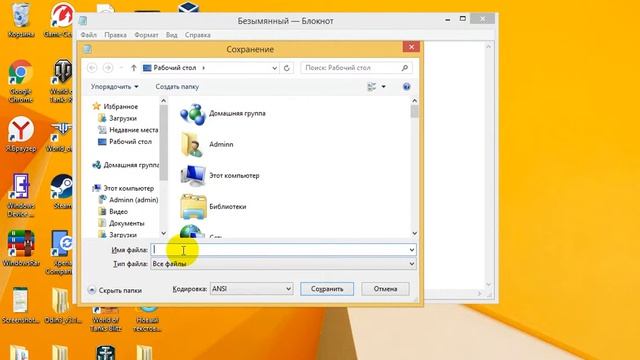Screen dimensions: 640x360
Task: Open the Корзина desktop icon
Action: coord(20,20)
